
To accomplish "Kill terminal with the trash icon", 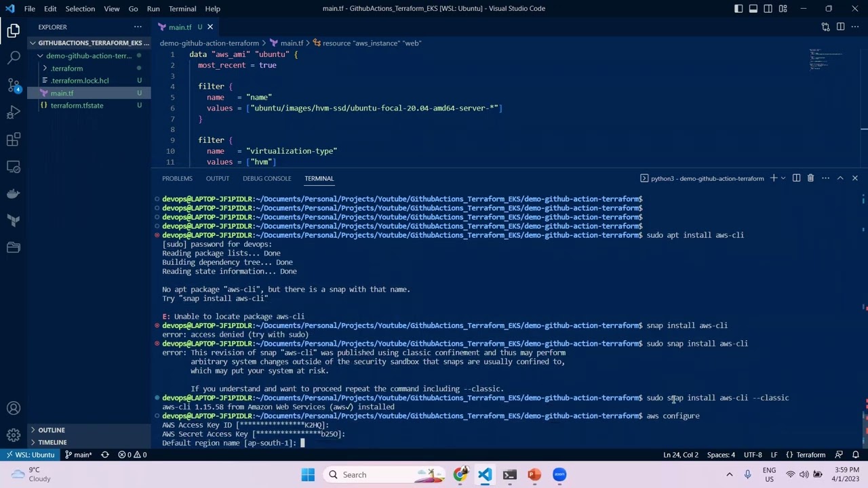I will point(810,178).
